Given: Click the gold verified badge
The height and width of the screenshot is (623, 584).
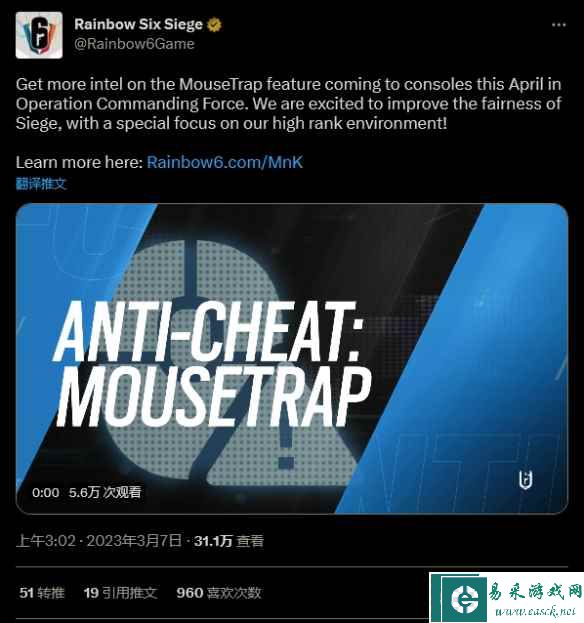Looking at the screenshot, I should coord(215,25).
